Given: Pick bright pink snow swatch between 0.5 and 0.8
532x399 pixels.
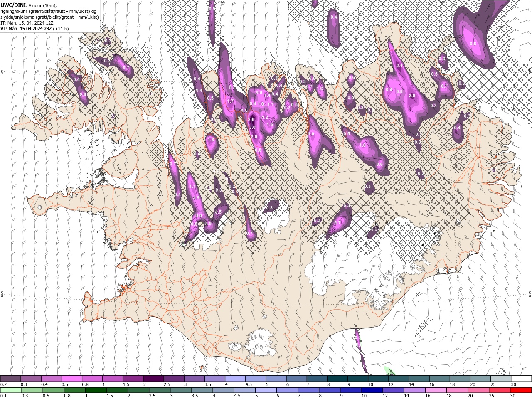Looking at the screenshot, I should [71, 379].
